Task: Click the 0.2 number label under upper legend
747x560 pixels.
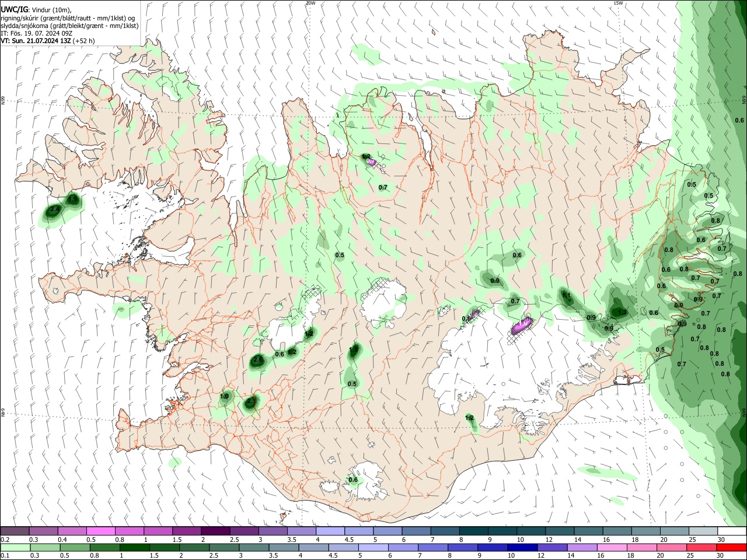Action: coord(5,540)
